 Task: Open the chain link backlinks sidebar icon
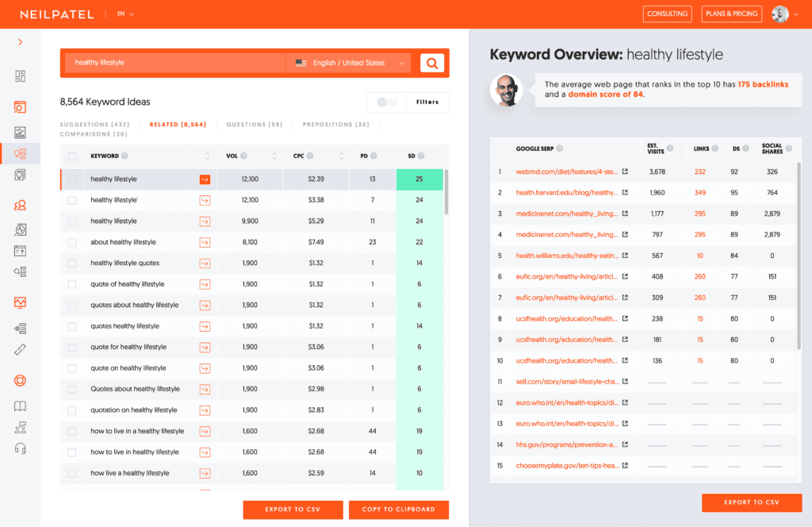[20, 350]
